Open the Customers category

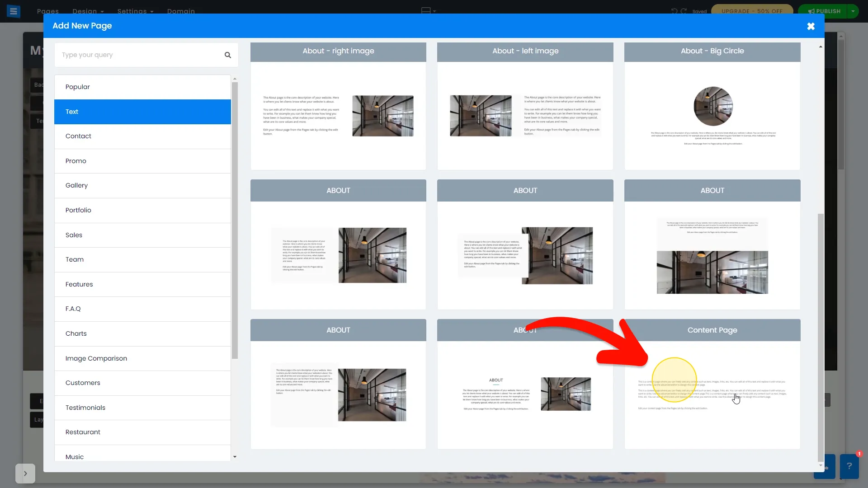click(x=142, y=383)
